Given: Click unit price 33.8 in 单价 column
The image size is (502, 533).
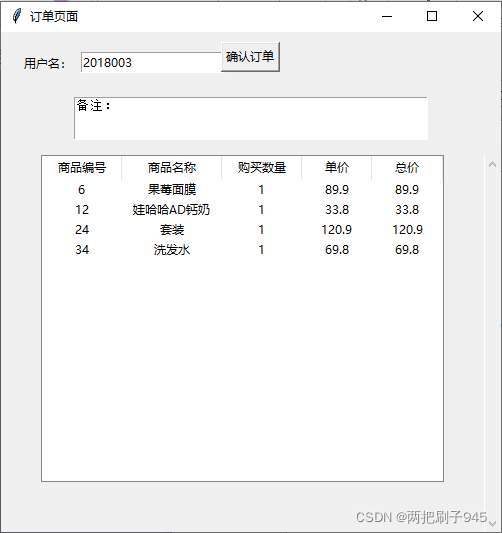Looking at the screenshot, I should click(337, 210).
